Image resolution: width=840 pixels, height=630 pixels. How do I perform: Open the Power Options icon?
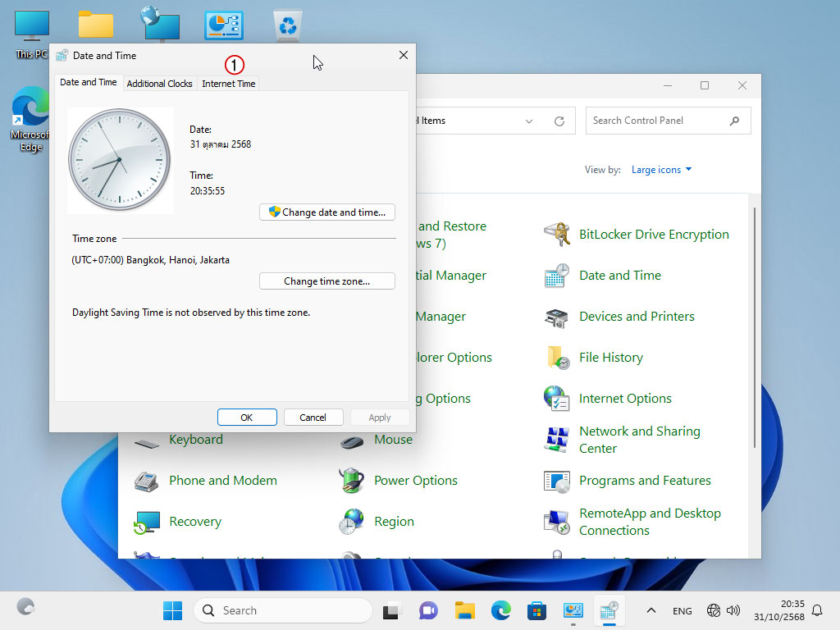tap(352, 481)
